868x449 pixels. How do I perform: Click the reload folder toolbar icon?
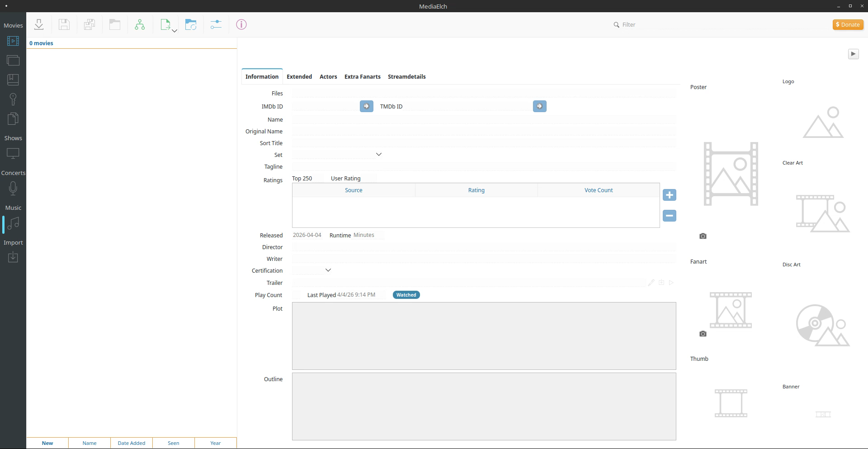pyautogui.click(x=191, y=24)
